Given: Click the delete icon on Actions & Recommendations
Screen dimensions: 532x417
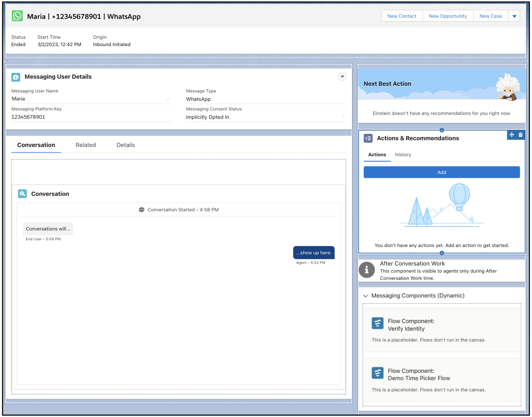Looking at the screenshot, I should [521, 135].
